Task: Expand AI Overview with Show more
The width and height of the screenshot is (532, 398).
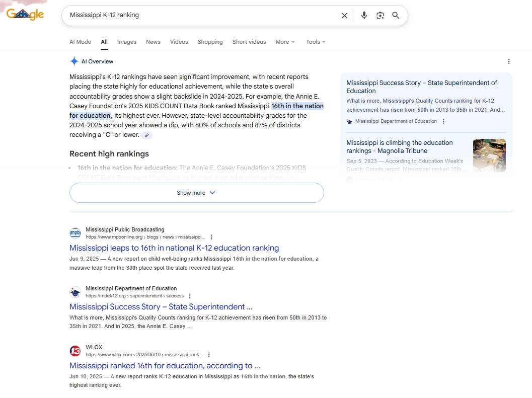Action: point(196,193)
